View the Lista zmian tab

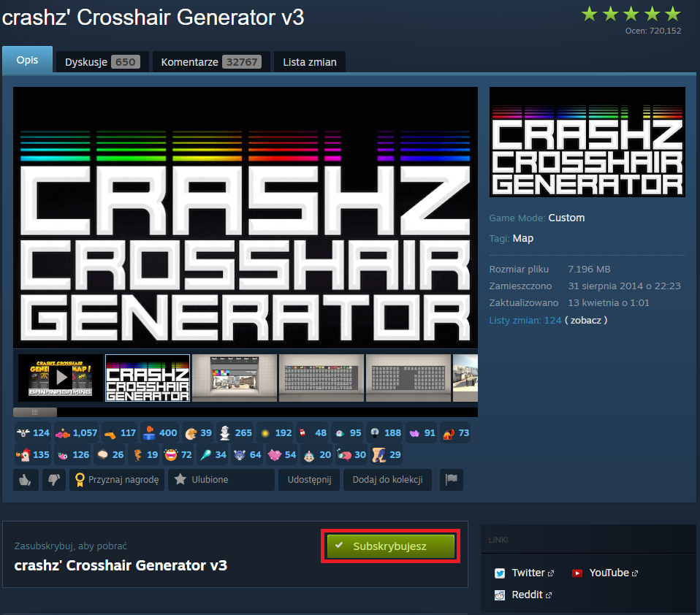click(x=309, y=61)
